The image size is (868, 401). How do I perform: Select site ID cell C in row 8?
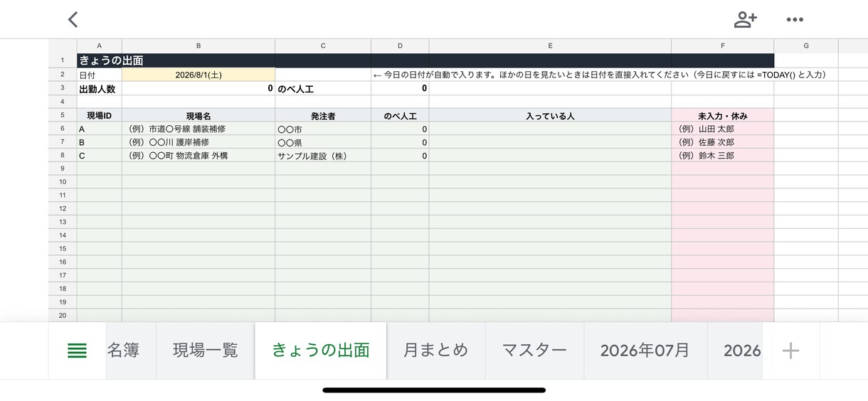(99, 156)
